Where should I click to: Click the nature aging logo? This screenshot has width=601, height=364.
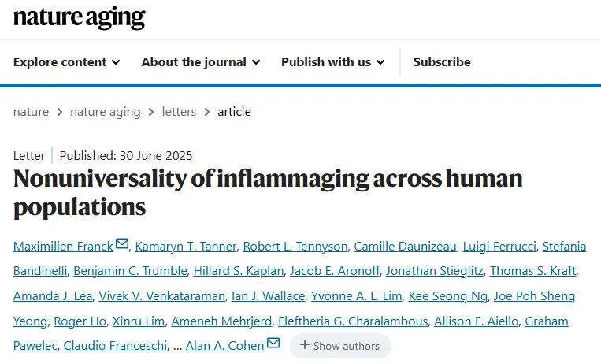pyautogui.click(x=80, y=17)
